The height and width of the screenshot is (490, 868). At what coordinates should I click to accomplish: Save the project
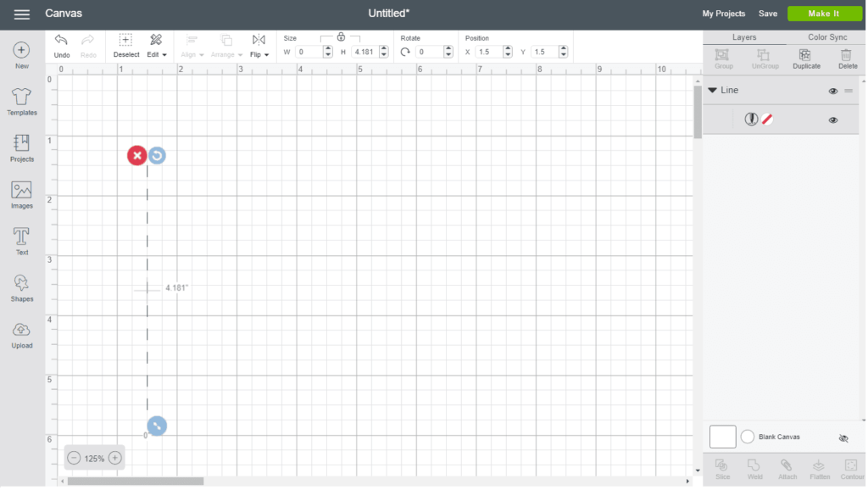[x=768, y=14]
